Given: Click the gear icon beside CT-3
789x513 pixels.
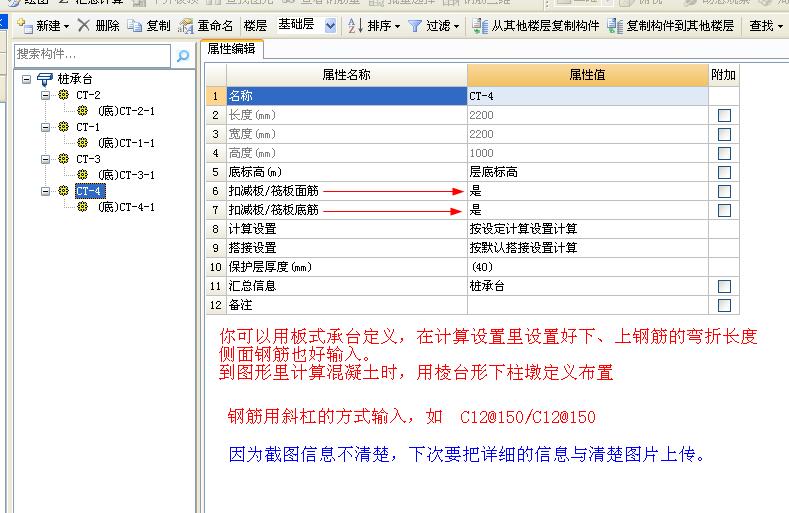Looking at the screenshot, I should (63, 159).
